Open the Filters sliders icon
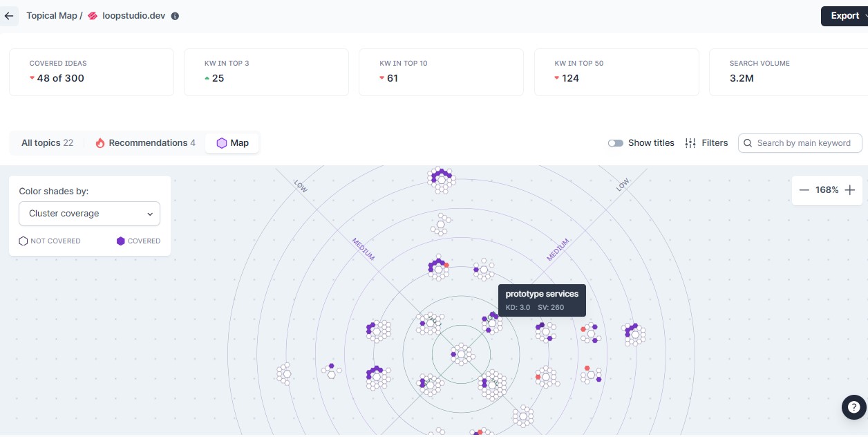 pos(690,143)
